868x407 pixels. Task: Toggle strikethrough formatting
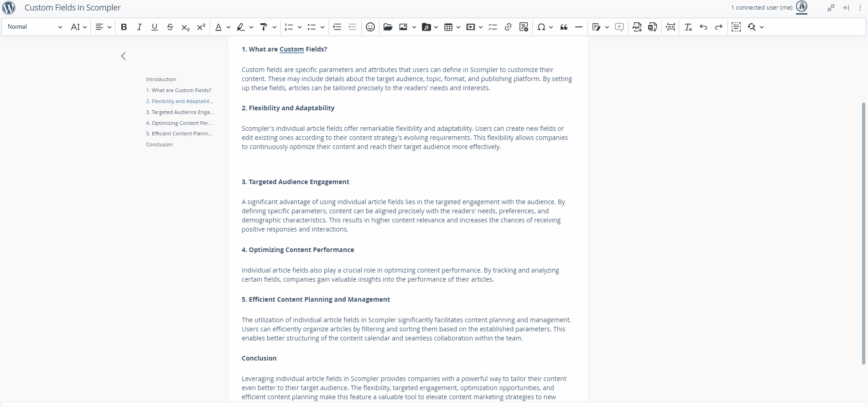tap(170, 27)
